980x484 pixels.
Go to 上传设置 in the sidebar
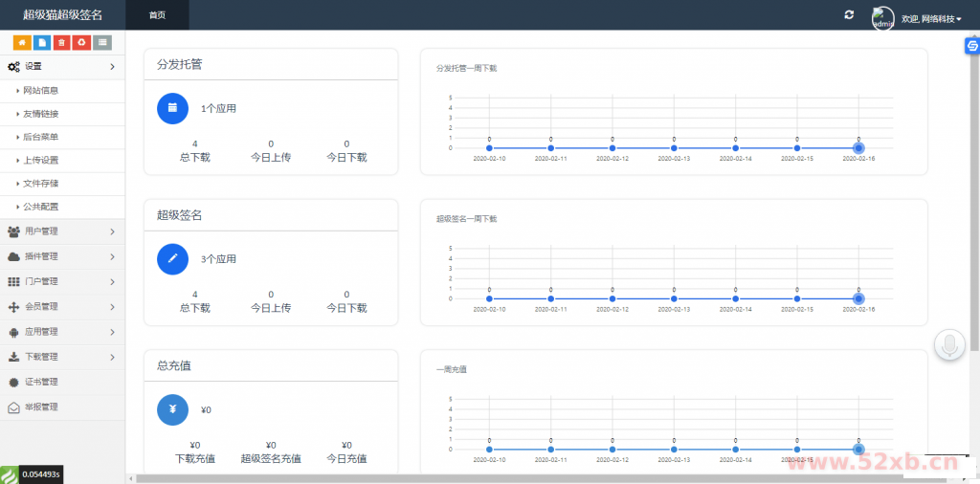tap(41, 160)
